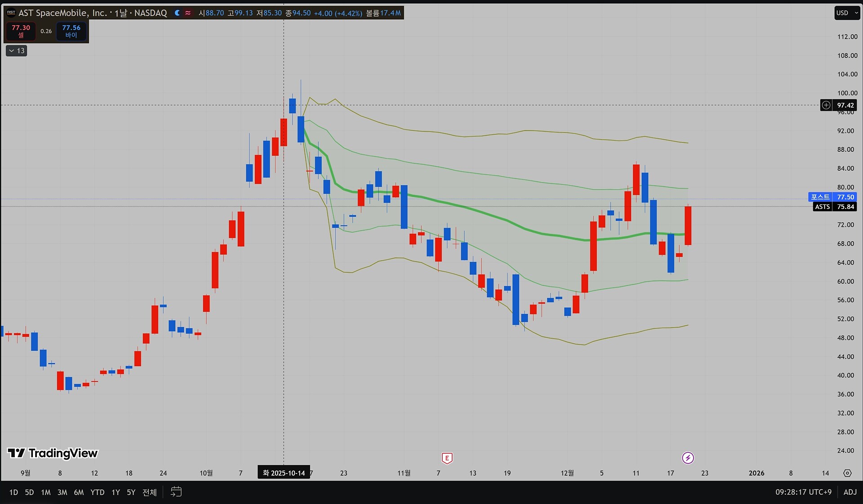Toggle ADJ adjusted data setting
This screenshot has width=863, height=504.
(850, 492)
